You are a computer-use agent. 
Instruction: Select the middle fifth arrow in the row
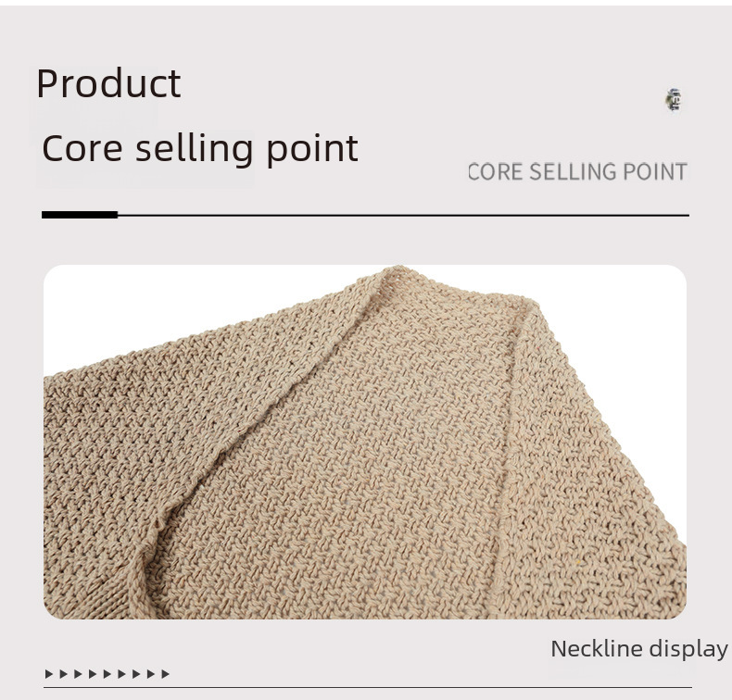click(107, 674)
